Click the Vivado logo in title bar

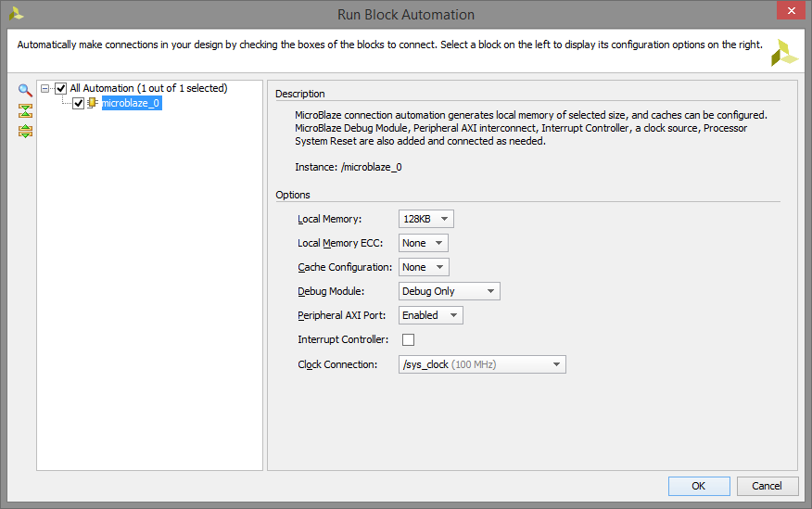click(16, 14)
